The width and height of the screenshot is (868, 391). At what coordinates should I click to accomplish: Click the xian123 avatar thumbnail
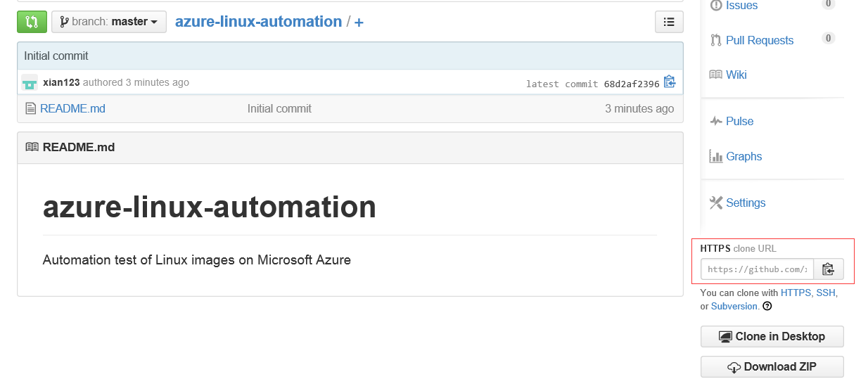click(30, 82)
